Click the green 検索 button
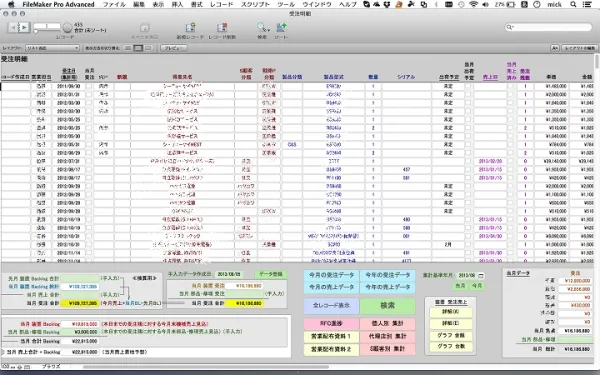Screen dimensions: 600x375 pos(387,305)
